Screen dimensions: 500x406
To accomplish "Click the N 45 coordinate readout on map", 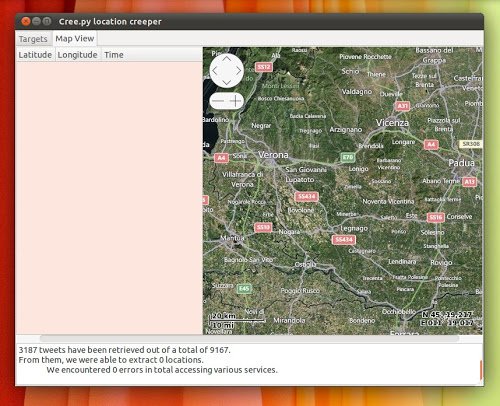I will tap(447, 315).
